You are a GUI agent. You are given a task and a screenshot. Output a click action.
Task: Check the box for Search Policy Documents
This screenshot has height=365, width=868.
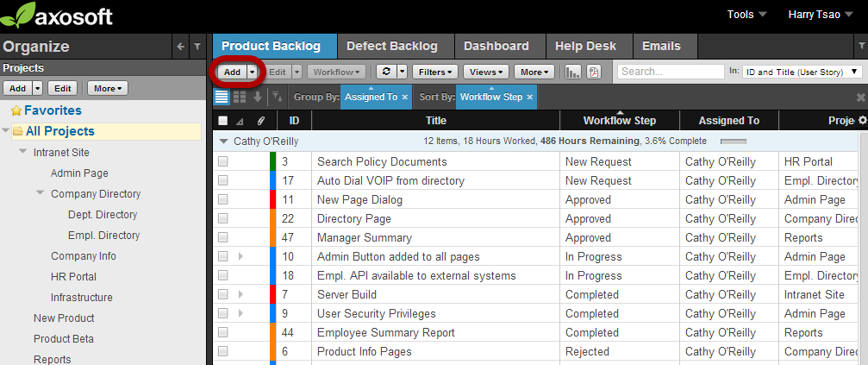[x=223, y=161]
